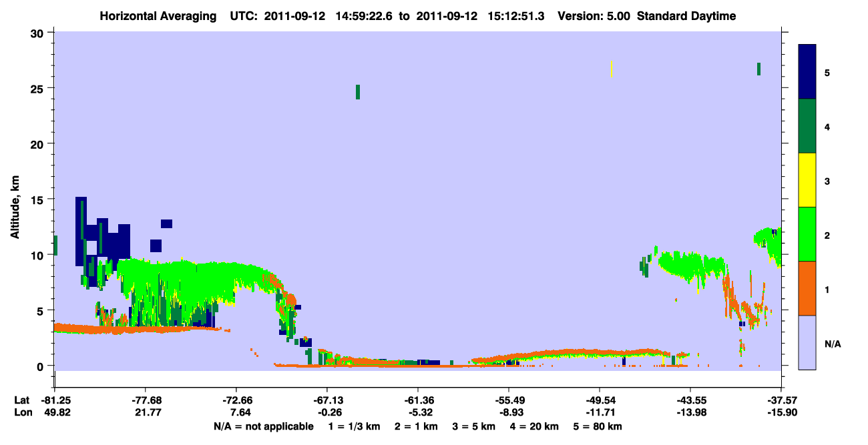
Task: Click the altitude tick label '25'
Action: 38,88
